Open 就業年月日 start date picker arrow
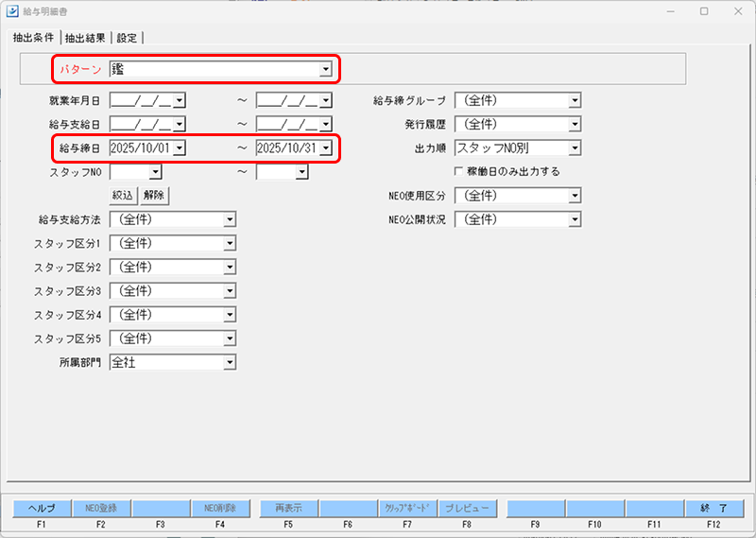 [x=180, y=100]
